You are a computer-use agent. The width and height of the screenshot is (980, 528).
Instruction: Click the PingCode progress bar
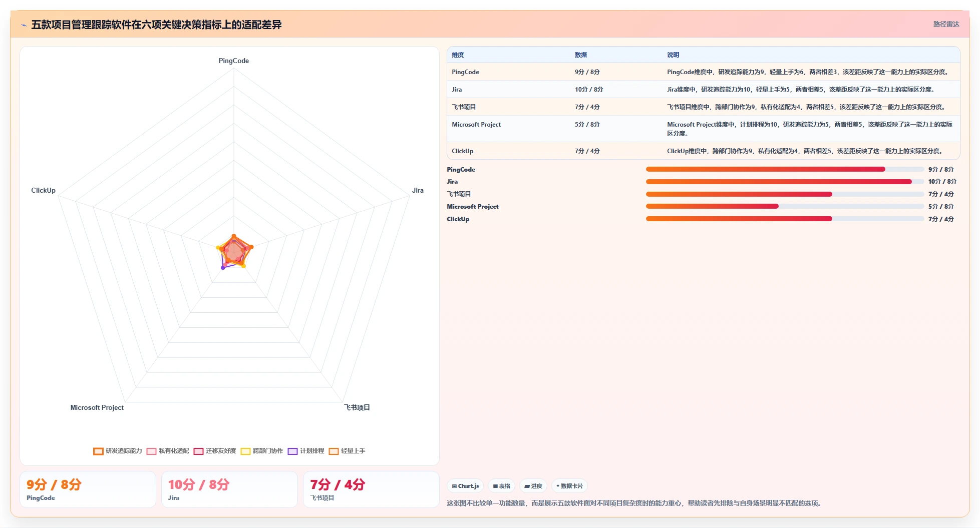click(785, 169)
